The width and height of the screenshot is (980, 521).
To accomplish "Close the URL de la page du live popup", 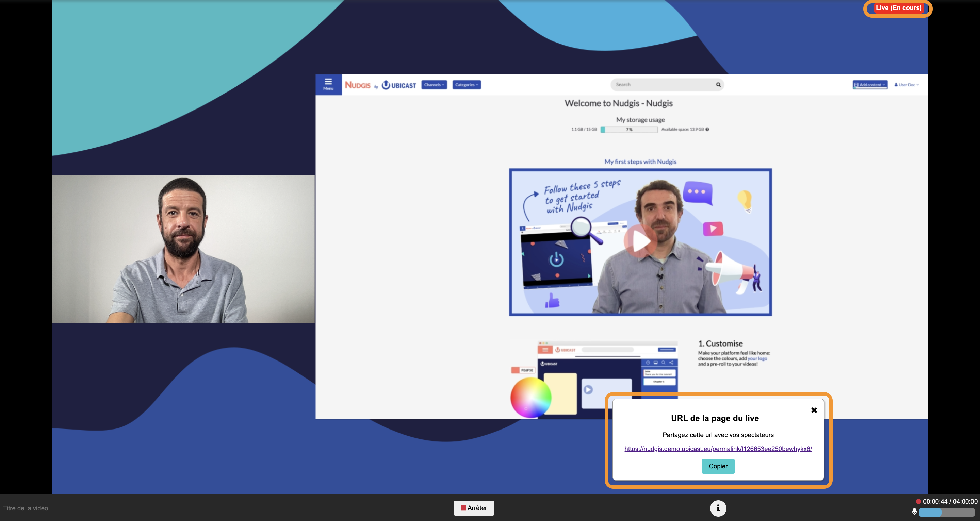I will pos(814,410).
